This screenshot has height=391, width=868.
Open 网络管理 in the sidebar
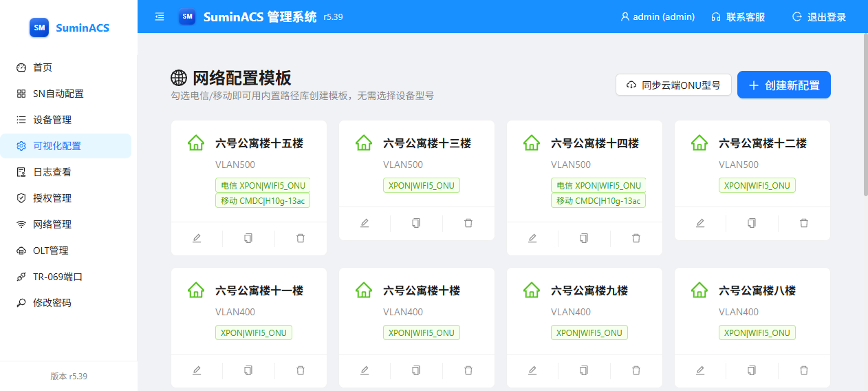(65, 224)
